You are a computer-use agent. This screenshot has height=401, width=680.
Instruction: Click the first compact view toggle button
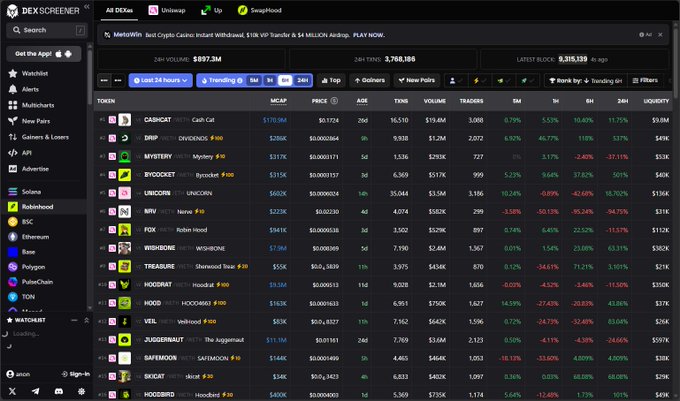pyautogui.click(x=104, y=80)
